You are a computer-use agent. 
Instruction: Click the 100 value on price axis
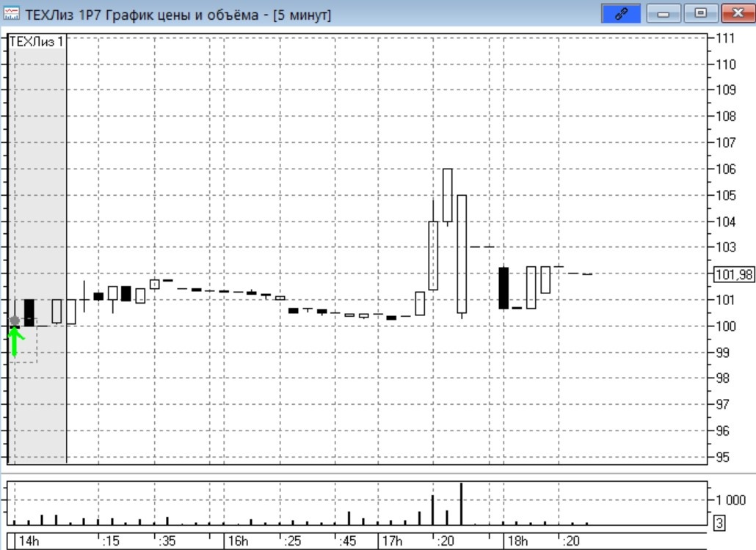pos(725,326)
